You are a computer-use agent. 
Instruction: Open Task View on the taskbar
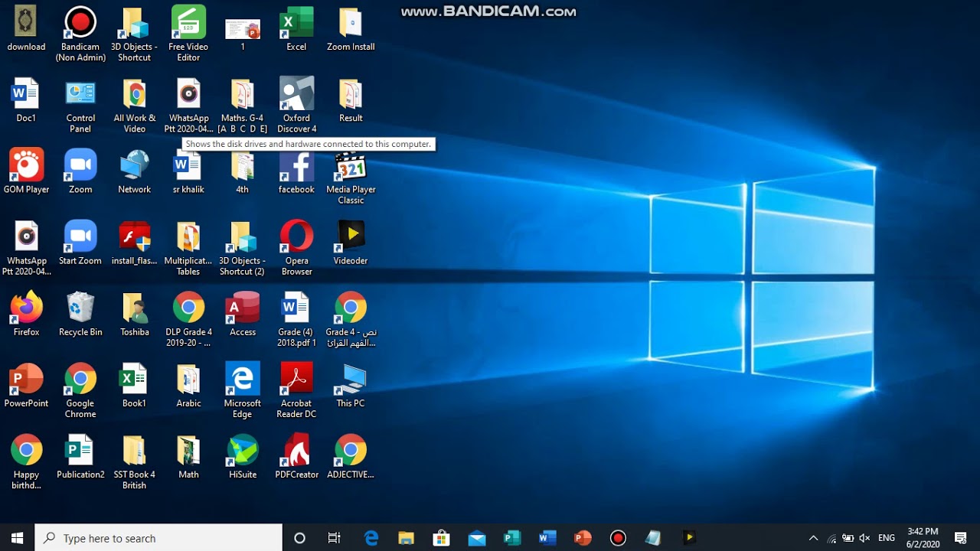click(x=335, y=538)
